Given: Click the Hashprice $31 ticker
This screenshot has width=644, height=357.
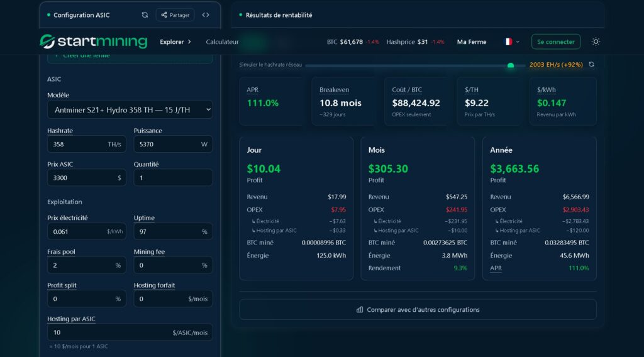Looking at the screenshot, I should pos(415,42).
